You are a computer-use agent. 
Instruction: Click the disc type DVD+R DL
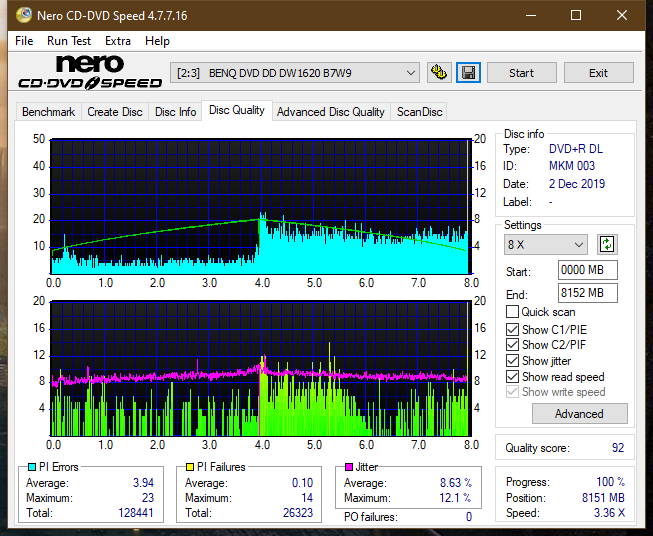pyautogui.click(x=576, y=149)
